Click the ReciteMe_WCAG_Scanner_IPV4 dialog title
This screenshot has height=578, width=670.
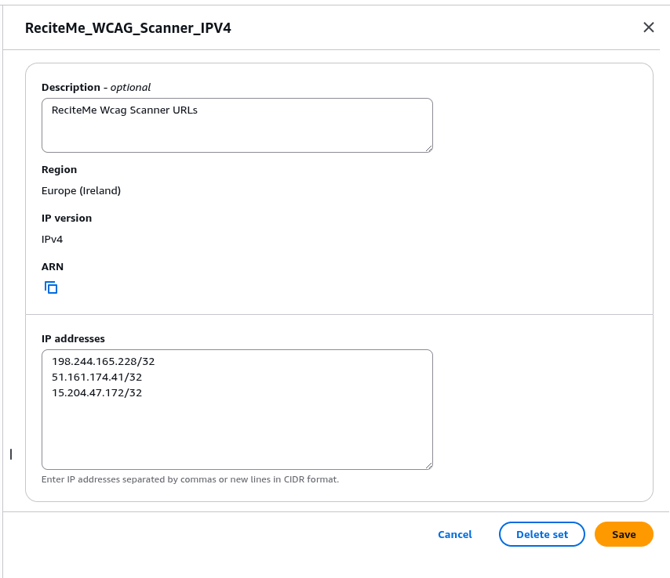[x=129, y=28]
